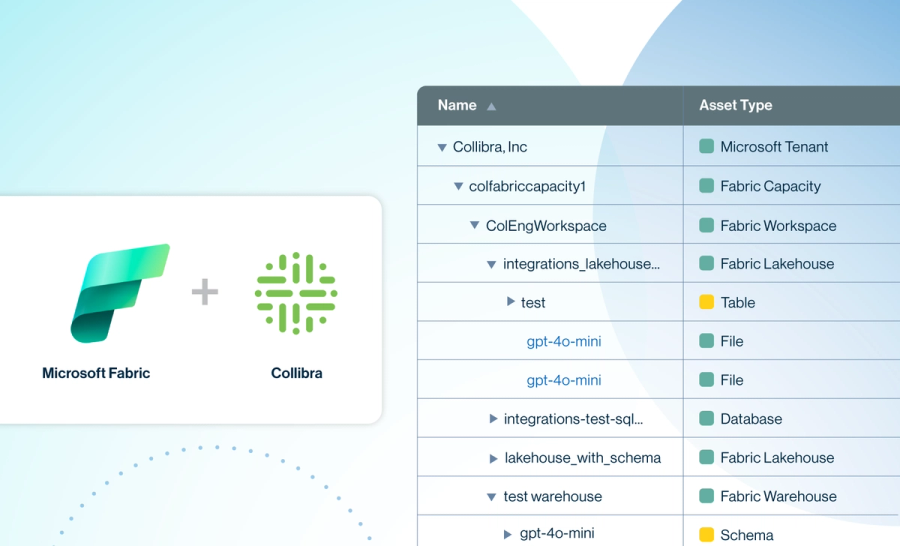Image resolution: width=900 pixels, height=546 pixels.
Task: Expand the test table node
Action: pos(510,301)
